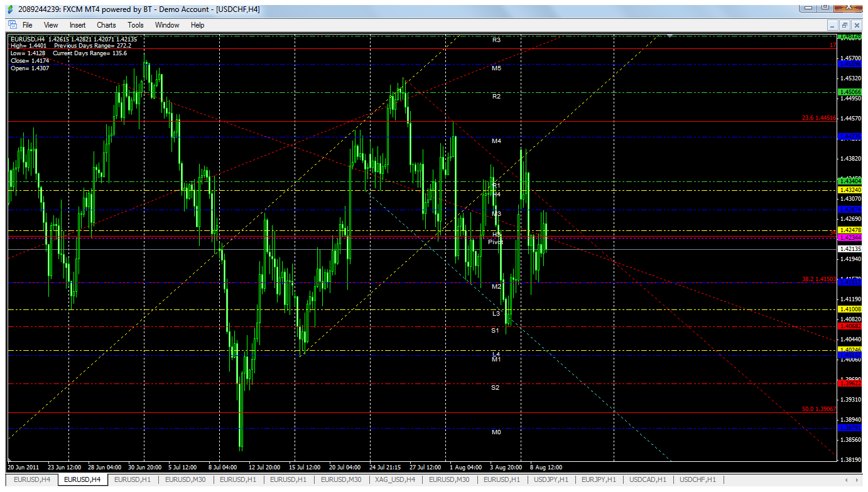The width and height of the screenshot is (868, 492).
Task: Click the Pivot level label
Action: 496,242
